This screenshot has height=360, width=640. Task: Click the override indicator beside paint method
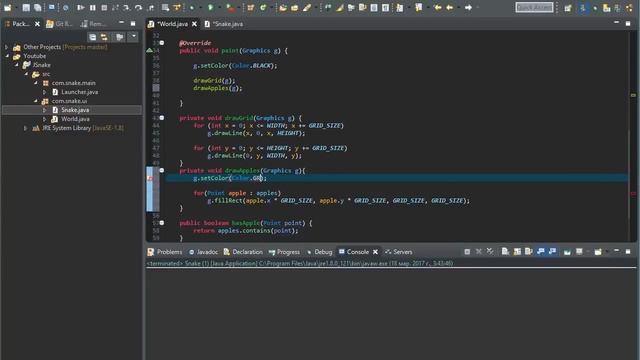[149, 51]
